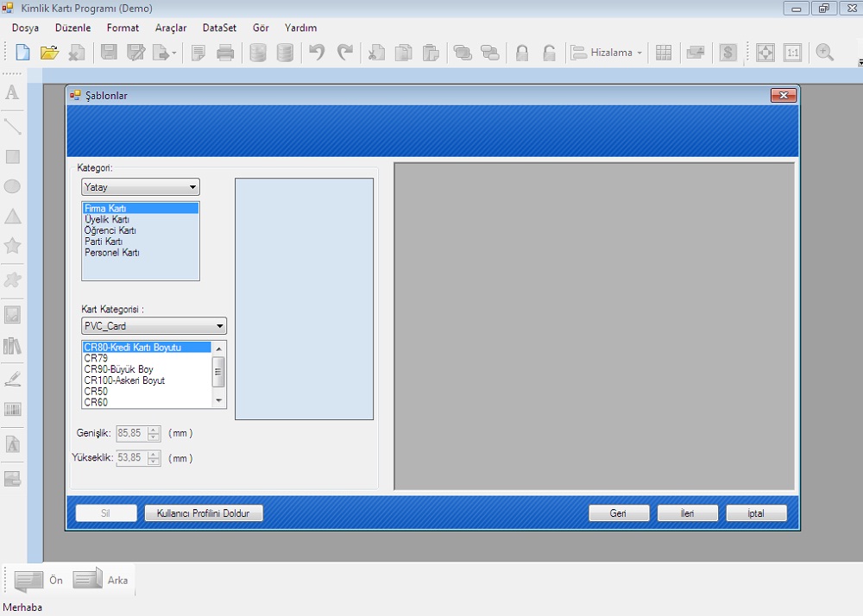Click the Kullanıcı Profilini Doldur button
Viewport: 863px width, 616px height.
(x=204, y=513)
